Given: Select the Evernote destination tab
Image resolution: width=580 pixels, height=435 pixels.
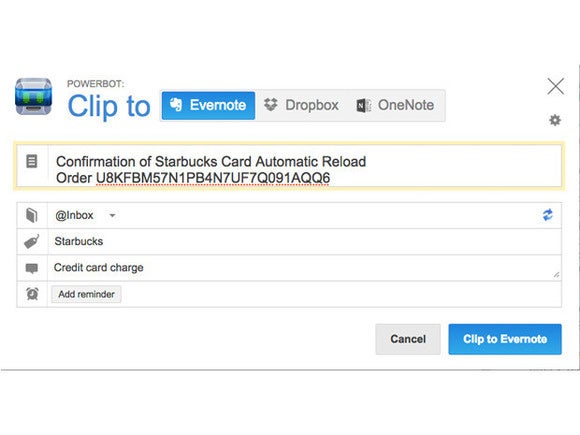Looking at the screenshot, I should click(208, 105).
